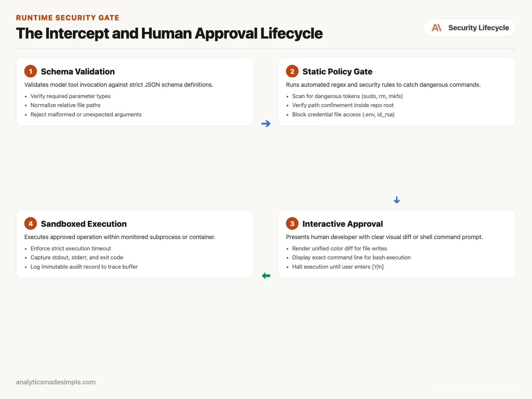
Task: Click "Reject malformed or unexpected arguments" bullet
Action: click(86, 114)
